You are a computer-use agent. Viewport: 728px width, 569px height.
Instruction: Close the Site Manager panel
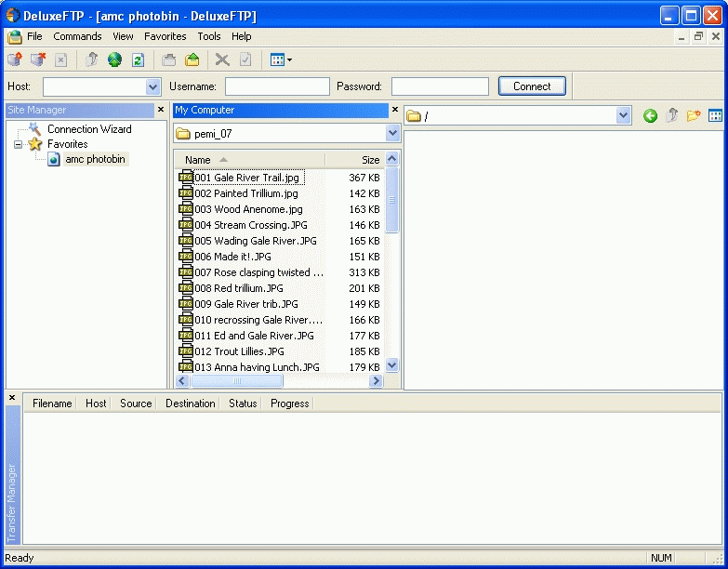[160, 110]
